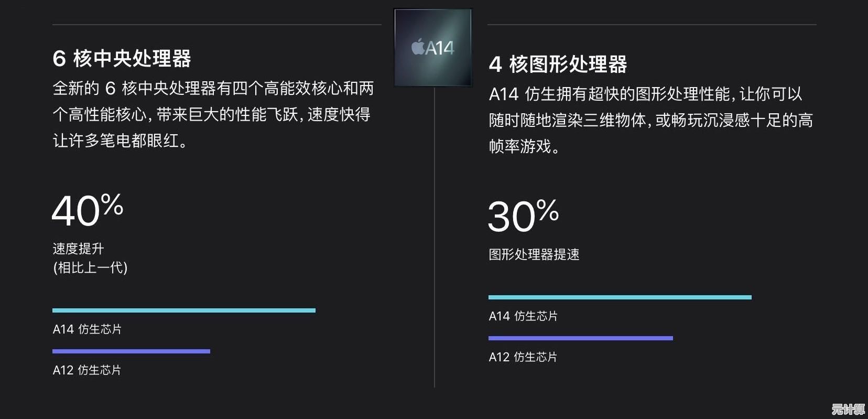Image resolution: width=868 pixels, height=419 pixels.
Task: Click the A14 text on the chip
Action: click(440, 48)
